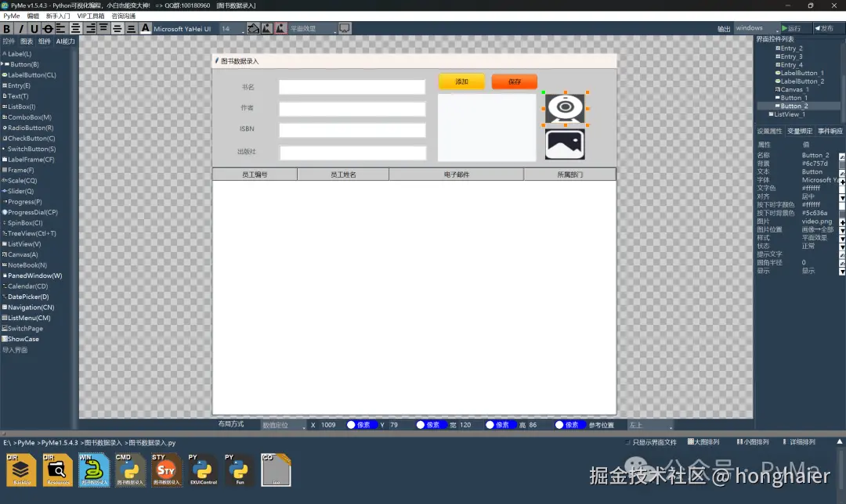Click the 导入界面 link in palette
846x504 pixels.
point(15,350)
